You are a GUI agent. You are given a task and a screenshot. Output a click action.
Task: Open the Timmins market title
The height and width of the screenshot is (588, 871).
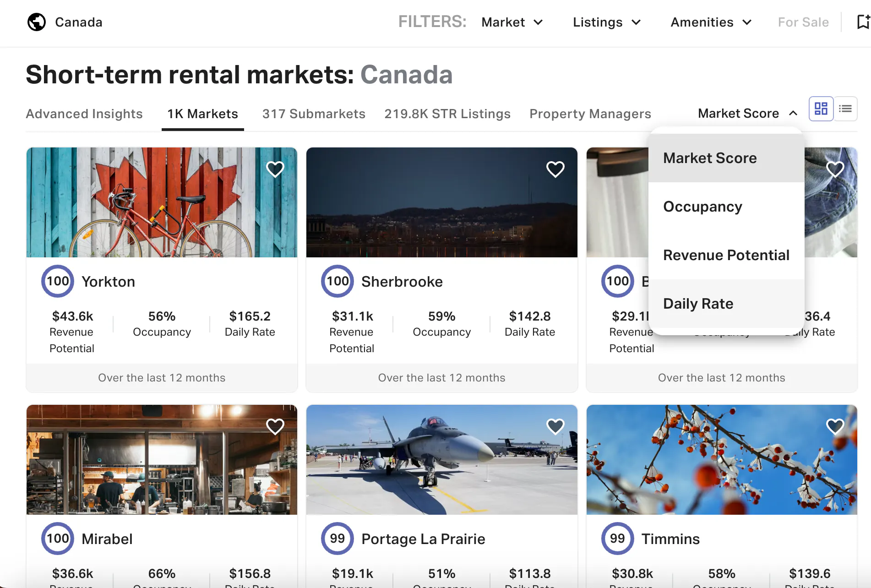tap(670, 539)
